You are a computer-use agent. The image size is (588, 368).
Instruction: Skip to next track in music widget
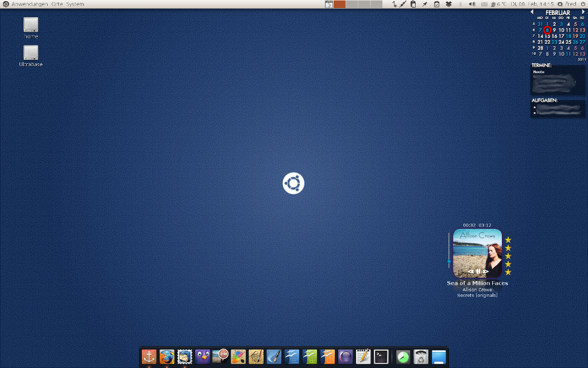486,271
